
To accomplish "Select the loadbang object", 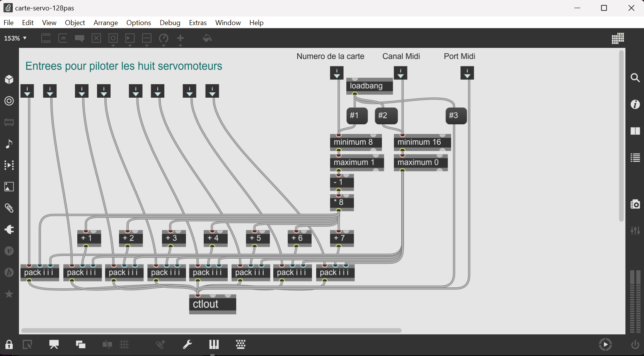I will 370,86.
